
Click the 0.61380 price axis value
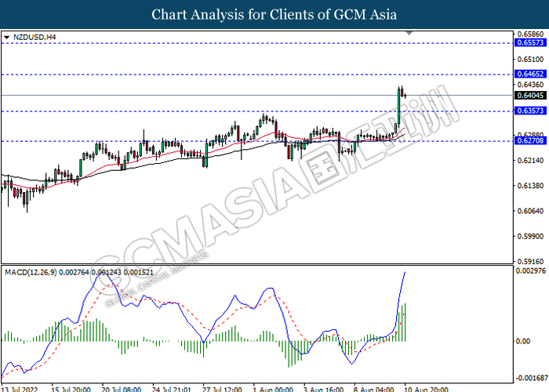click(x=530, y=186)
